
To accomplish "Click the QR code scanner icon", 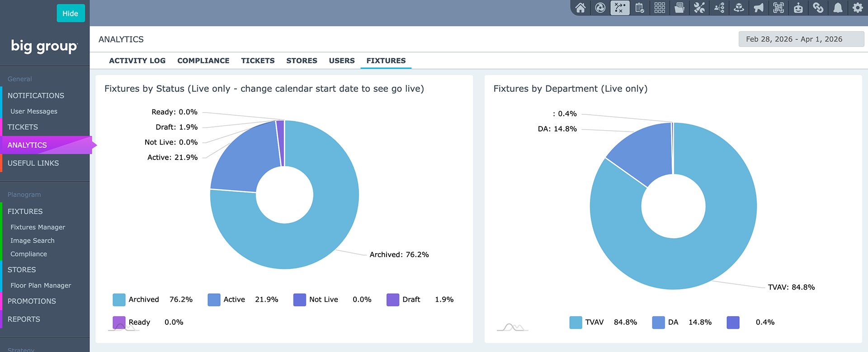I will pyautogui.click(x=778, y=8).
